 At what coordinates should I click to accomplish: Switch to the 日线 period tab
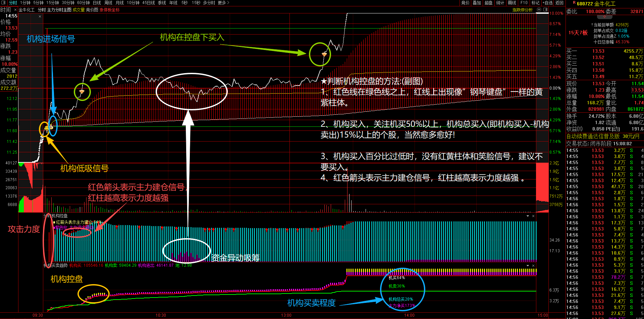click(x=97, y=3)
